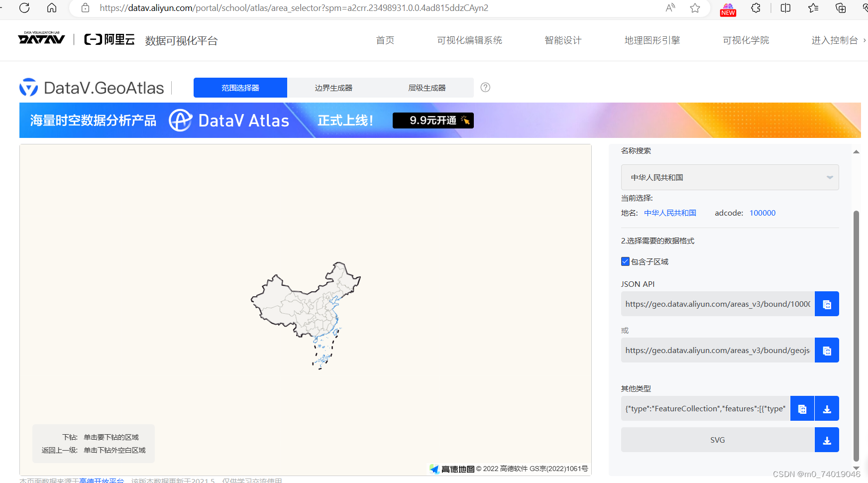Click the 其他类型 label
The height and width of the screenshot is (483, 868).
coord(636,388)
